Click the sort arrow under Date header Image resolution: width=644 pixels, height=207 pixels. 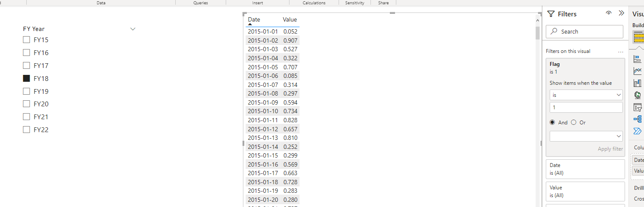[250, 25]
